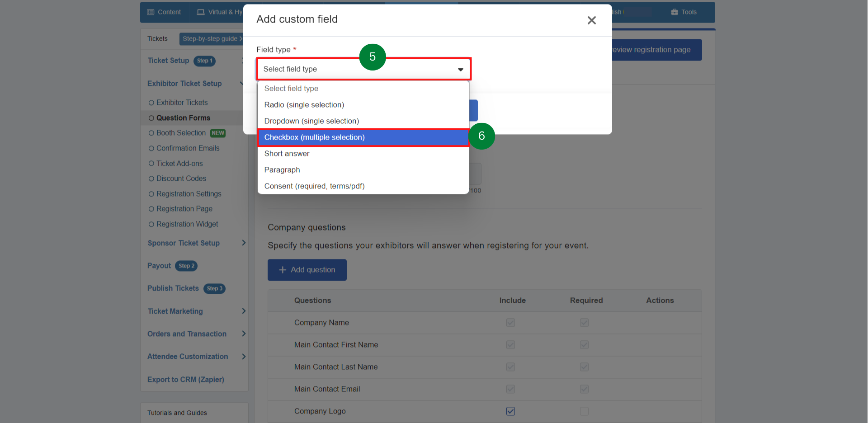Expand Sponsor Ticket Setup section
This screenshot has height=423, width=868.
coord(244,243)
